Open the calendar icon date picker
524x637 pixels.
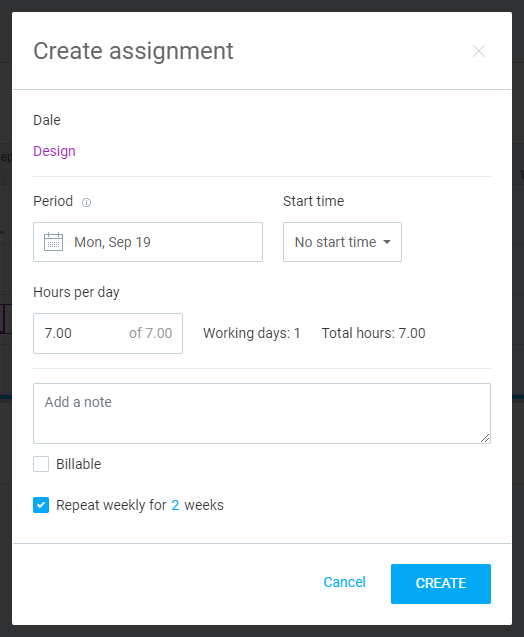(53, 242)
